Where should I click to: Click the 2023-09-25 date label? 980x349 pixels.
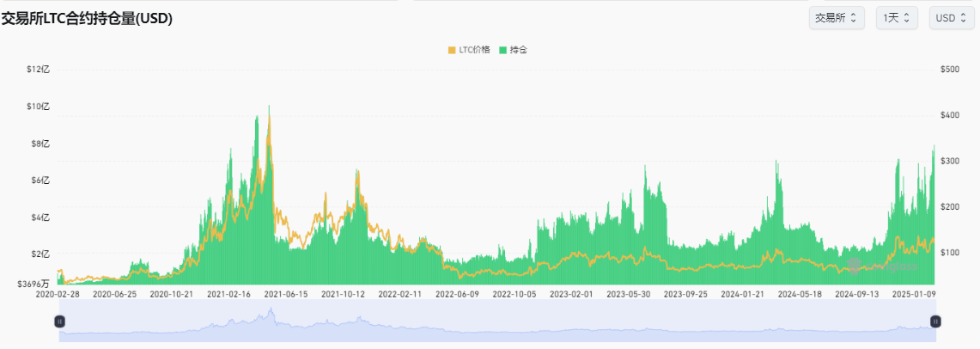coord(685,293)
